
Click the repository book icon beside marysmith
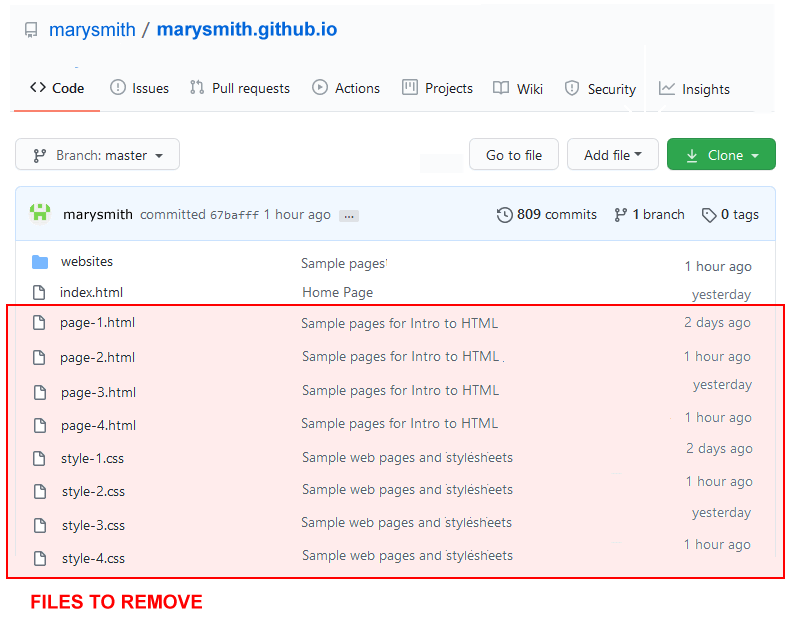[x=31, y=30]
